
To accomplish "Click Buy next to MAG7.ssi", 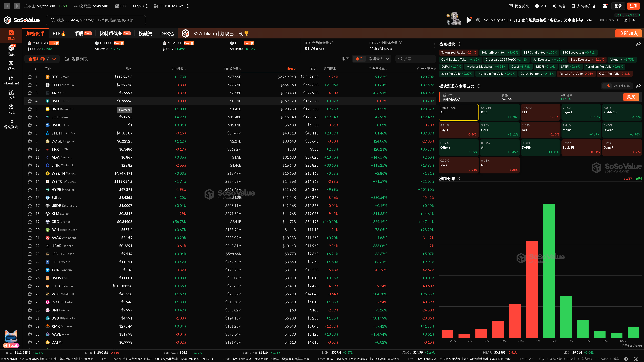I will click(54, 43).
